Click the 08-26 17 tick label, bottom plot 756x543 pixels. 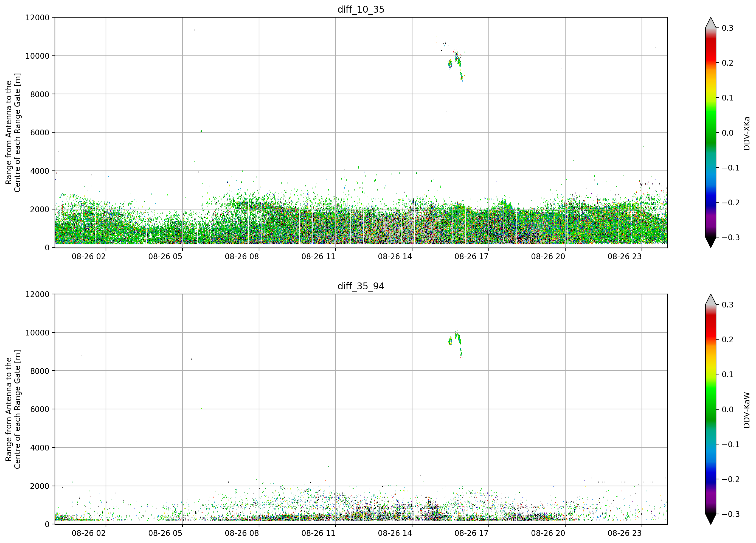tap(471, 533)
